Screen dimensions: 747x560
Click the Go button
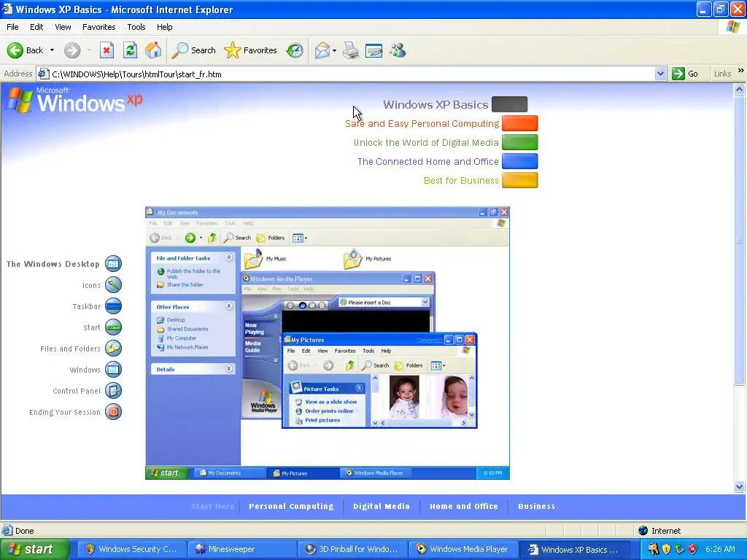pyautogui.click(x=686, y=74)
